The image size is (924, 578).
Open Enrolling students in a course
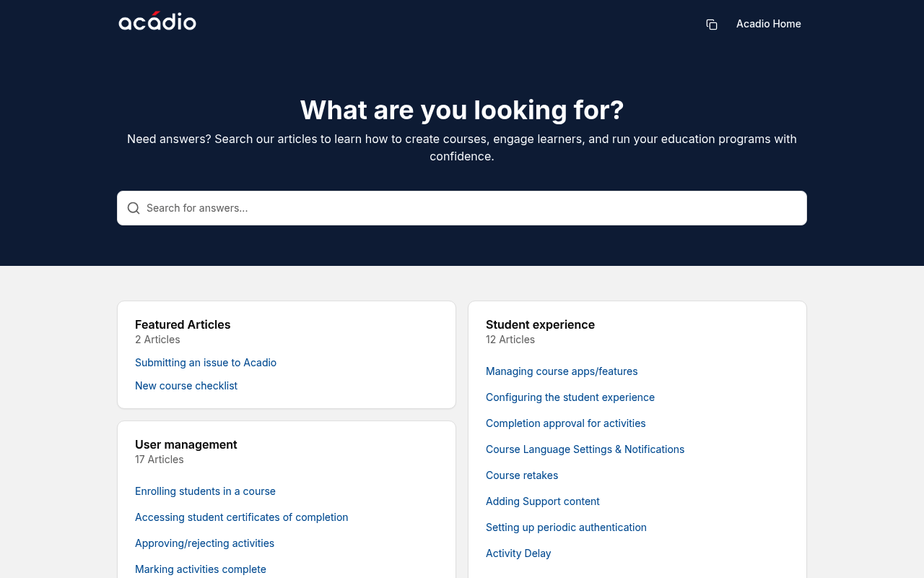point(205,491)
